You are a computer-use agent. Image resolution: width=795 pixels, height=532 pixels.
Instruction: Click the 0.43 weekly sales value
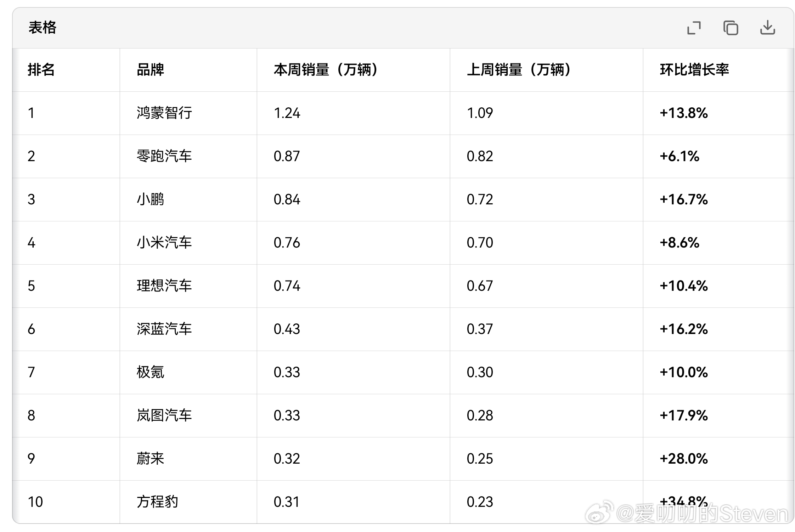287,329
